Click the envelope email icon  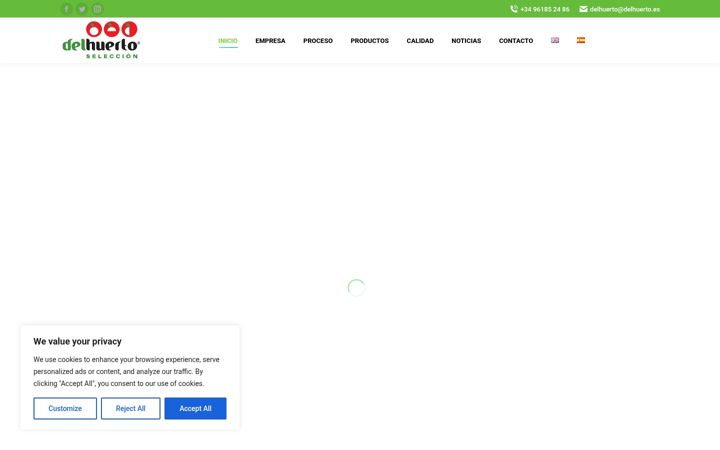583,9
